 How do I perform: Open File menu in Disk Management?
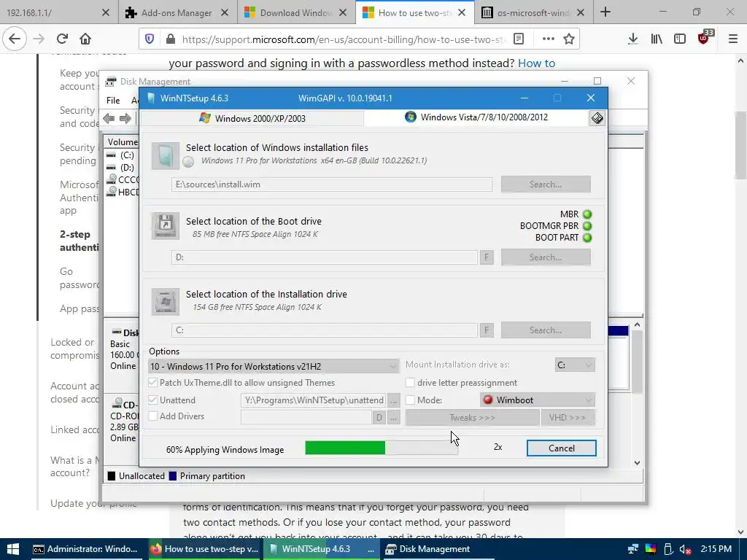(x=113, y=101)
